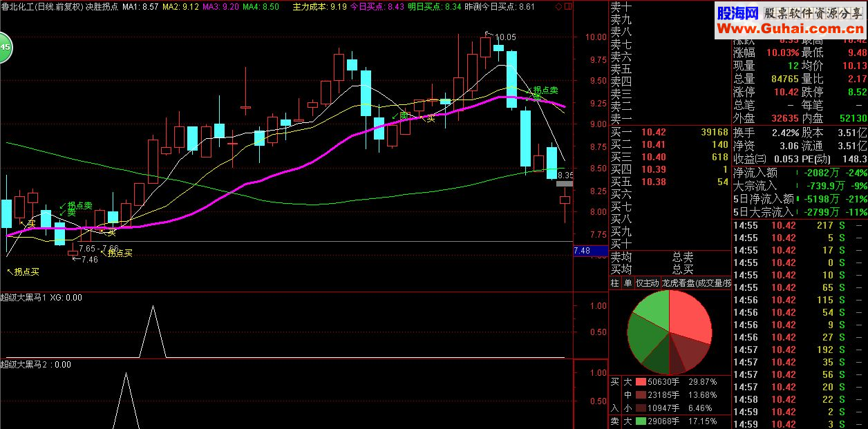Image resolution: width=868 pixels, height=429 pixels.
Task: Click the 主力成本: 9.19 readout
Action: pyautogui.click(x=319, y=6)
